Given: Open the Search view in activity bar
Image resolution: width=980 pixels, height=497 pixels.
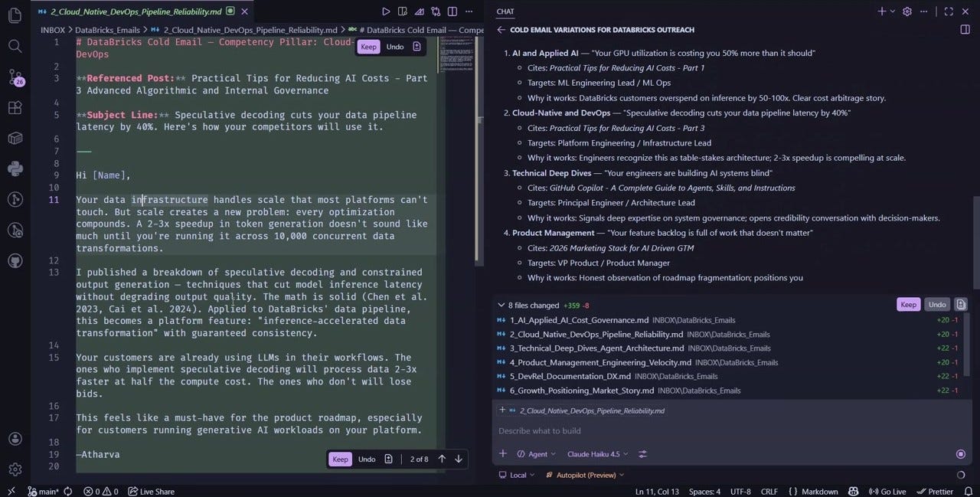Looking at the screenshot, I should pyautogui.click(x=15, y=46).
